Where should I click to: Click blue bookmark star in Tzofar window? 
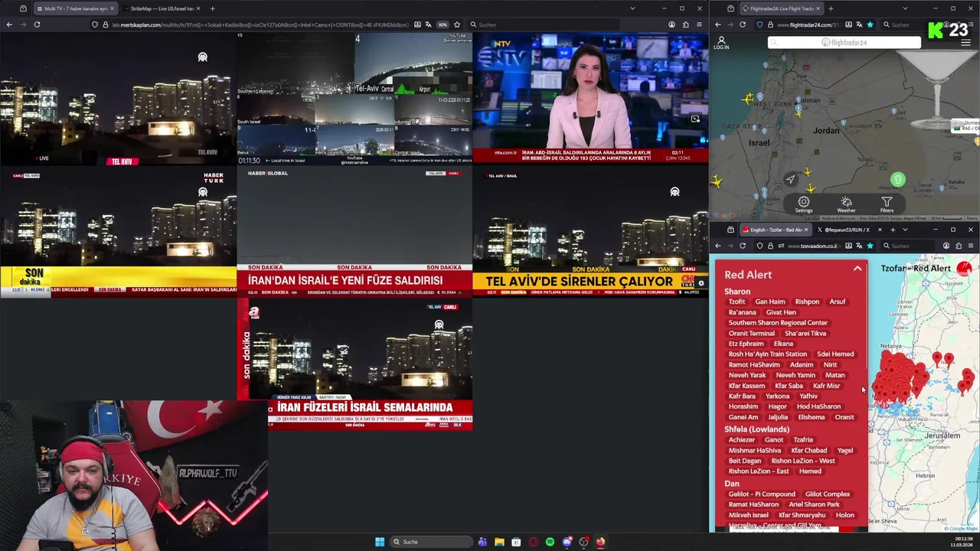870,246
